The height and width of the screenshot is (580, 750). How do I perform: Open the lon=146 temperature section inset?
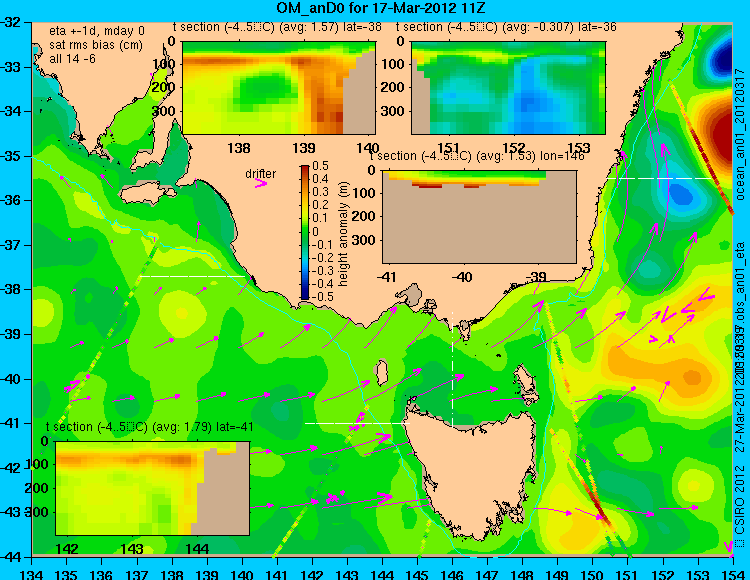pyautogui.click(x=479, y=217)
